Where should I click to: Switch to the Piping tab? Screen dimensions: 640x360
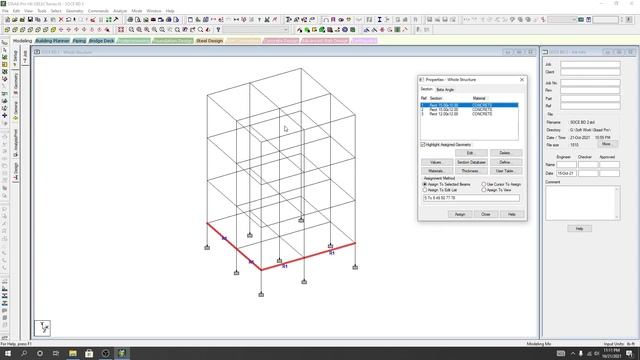79,41
